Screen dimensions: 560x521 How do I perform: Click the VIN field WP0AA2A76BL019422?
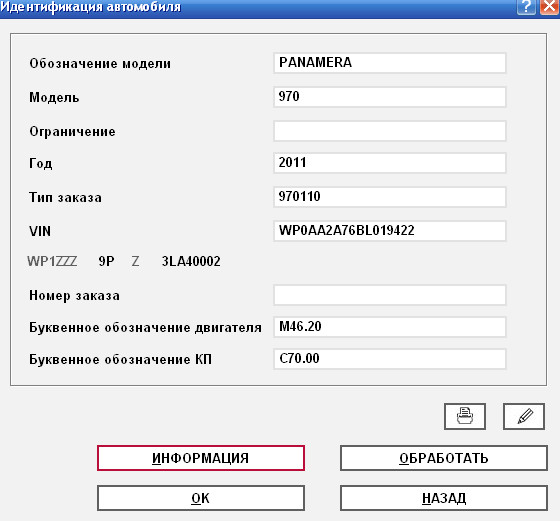[x=390, y=231]
